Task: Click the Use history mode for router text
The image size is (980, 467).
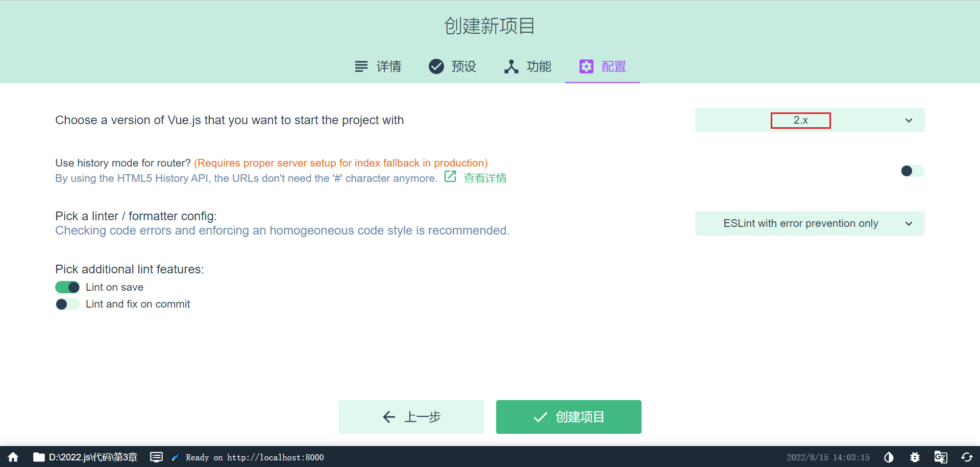Action: click(123, 163)
